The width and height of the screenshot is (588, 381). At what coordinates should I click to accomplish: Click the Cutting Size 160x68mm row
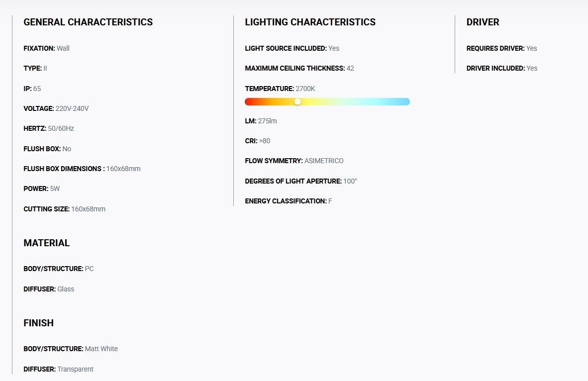tap(65, 209)
